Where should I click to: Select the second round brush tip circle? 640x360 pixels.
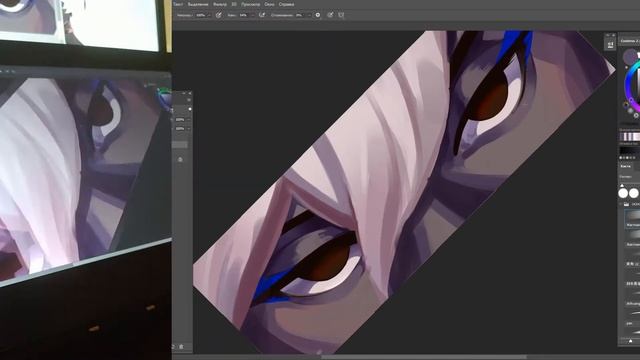click(x=634, y=193)
